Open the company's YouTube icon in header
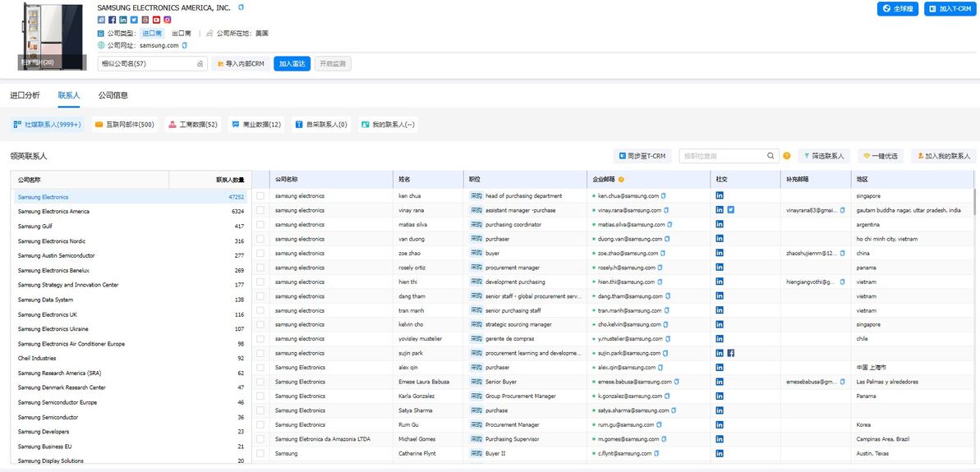Viewport: 980px width, 472px height. 156,20
